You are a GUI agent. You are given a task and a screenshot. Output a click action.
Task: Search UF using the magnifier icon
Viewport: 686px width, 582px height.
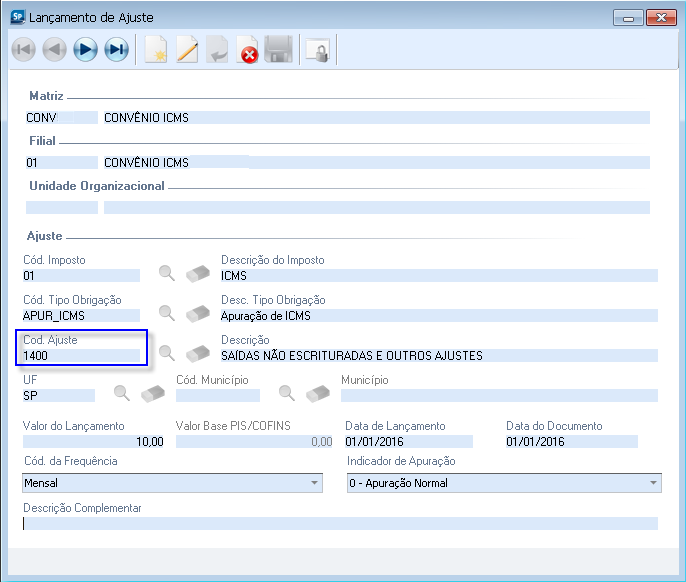tap(121, 394)
